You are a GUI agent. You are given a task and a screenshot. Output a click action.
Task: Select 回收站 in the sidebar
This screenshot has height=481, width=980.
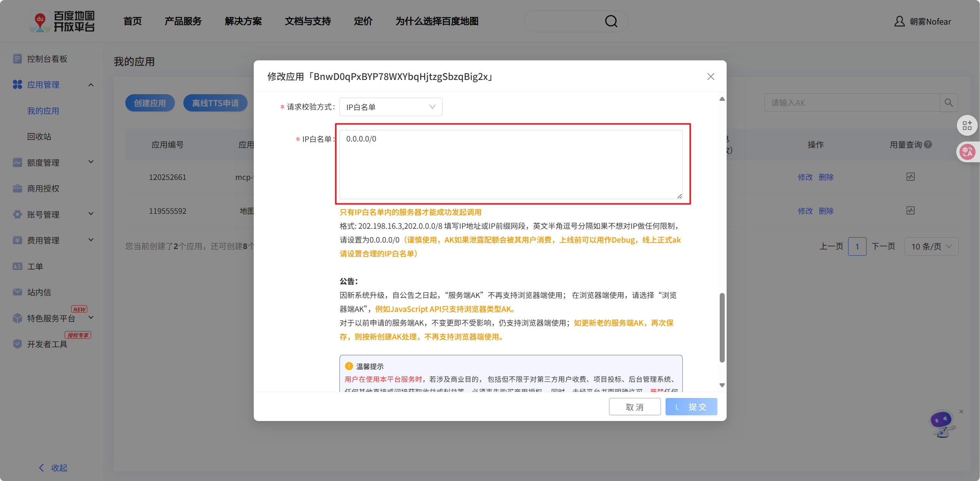click(39, 136)
